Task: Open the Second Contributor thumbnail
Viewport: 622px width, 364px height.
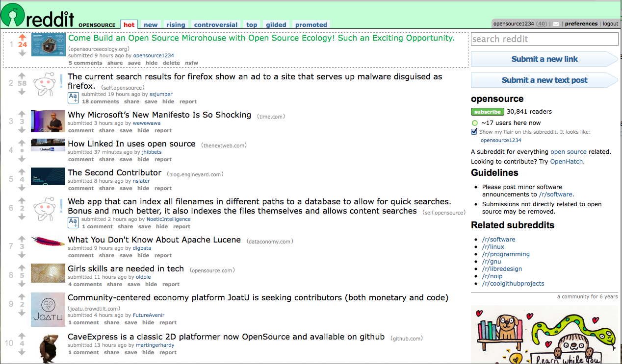Action: coord(48,177)
